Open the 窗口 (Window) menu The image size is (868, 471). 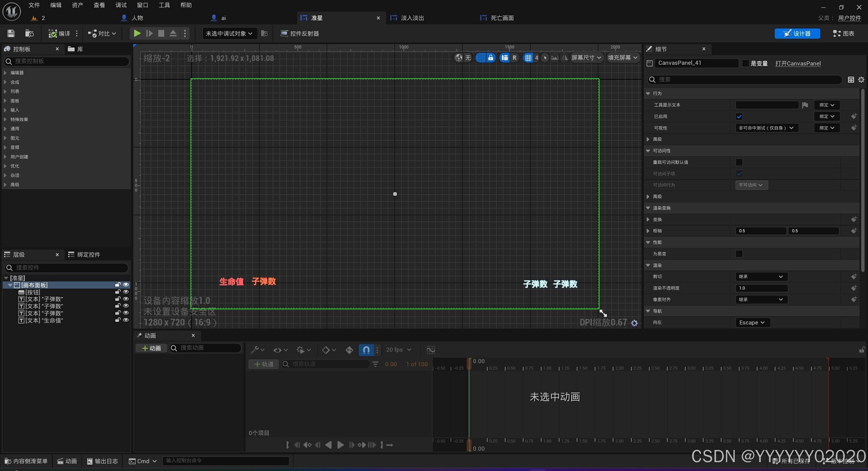(x=142, y=5)
